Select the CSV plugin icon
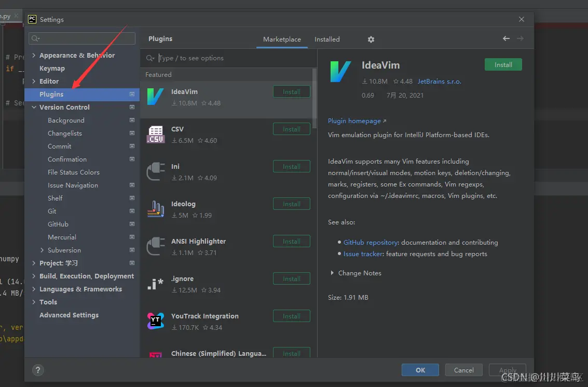The height and width of the screenshot is (387, 588). click(156, 135)
